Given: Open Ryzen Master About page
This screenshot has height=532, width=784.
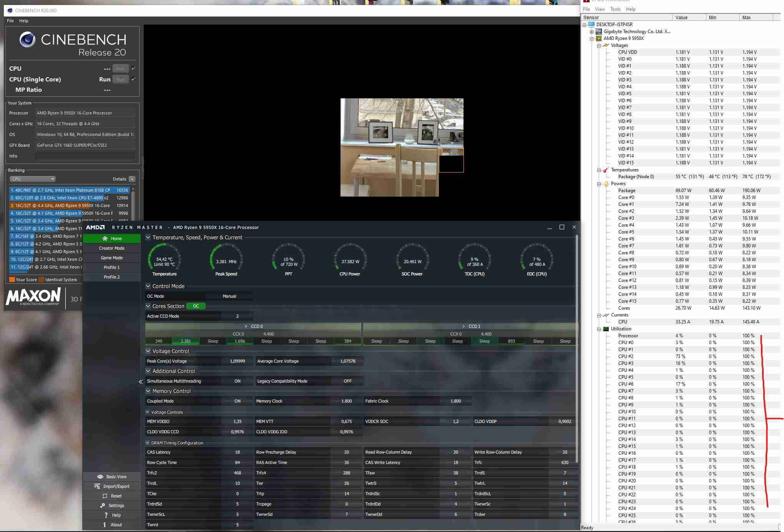Looking at the screenshot, I should click(x=112, y=525).
